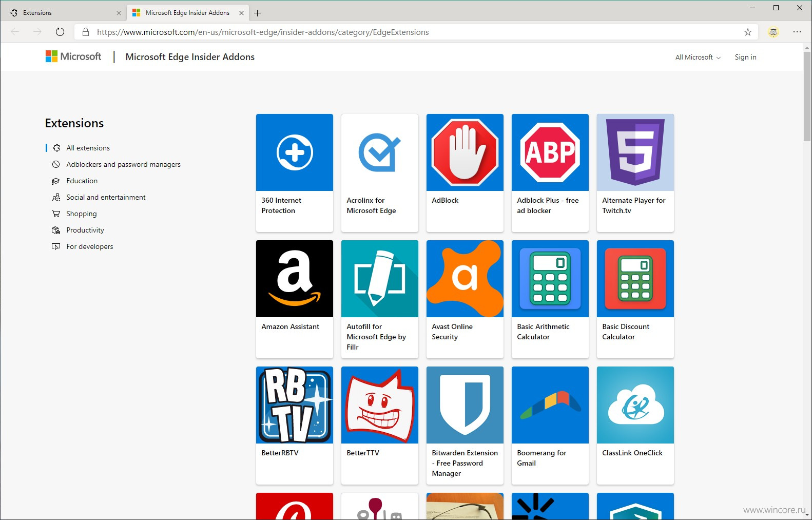812x520 pixels.
Task: Open the Settings and more ellipsis menu
Action: tap(797, 32)
